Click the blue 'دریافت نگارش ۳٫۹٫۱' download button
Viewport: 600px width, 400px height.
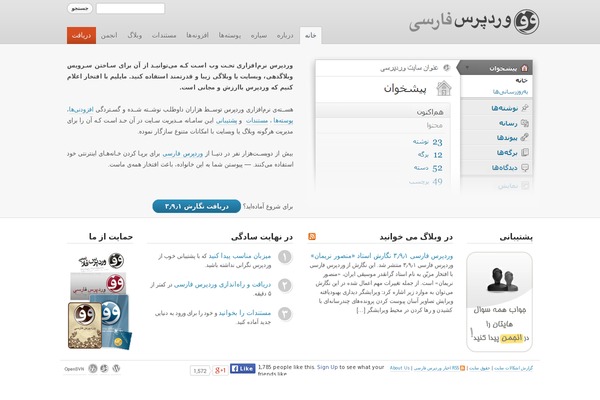(x=197, y=206)
